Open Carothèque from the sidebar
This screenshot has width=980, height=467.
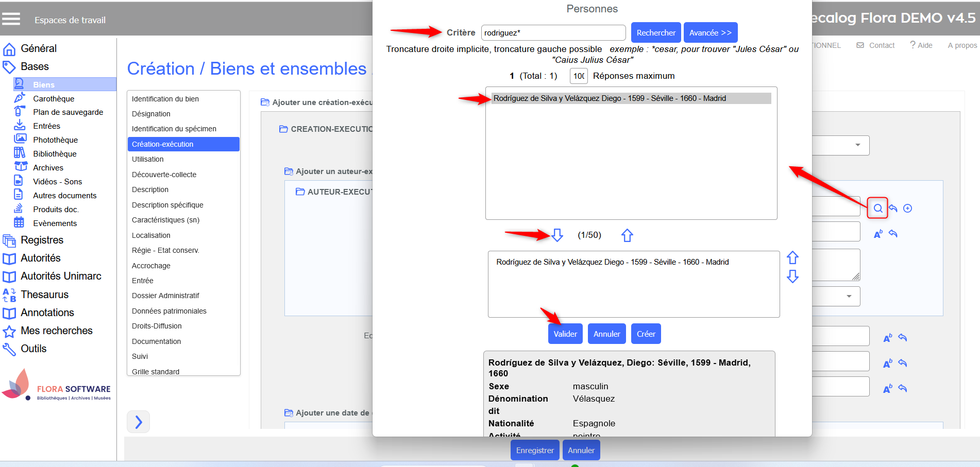[x=54, y=98]
